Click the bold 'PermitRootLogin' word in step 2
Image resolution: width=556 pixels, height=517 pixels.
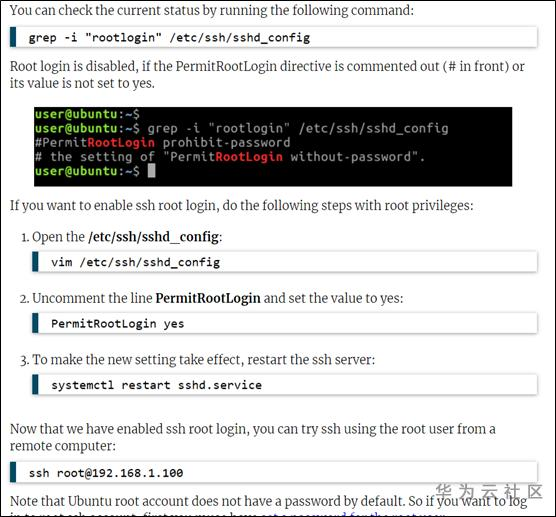pos(208,298)
